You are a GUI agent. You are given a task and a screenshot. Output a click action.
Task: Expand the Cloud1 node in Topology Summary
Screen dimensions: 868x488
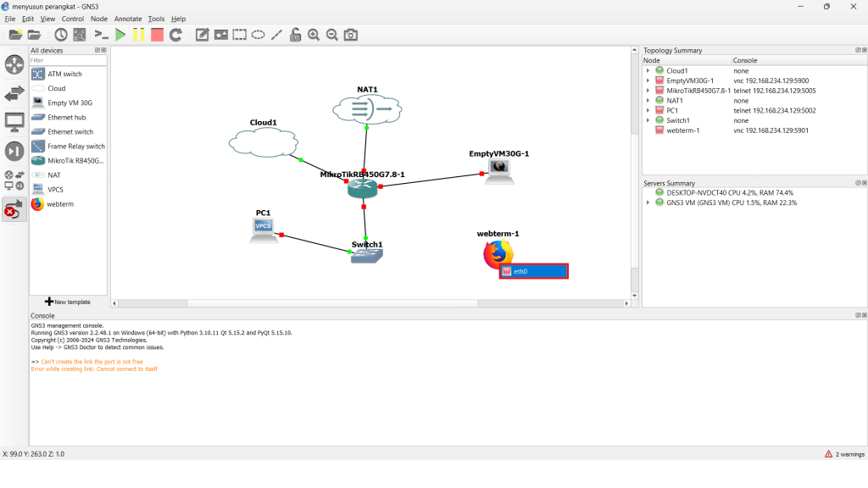(x=648, y=71)
